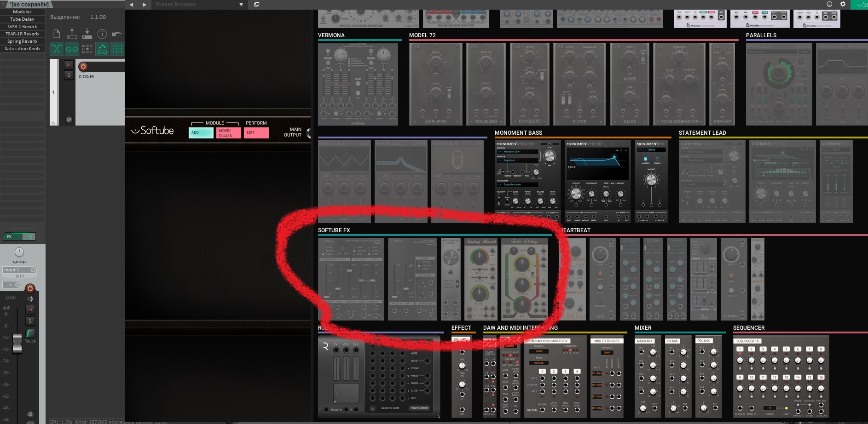Click the Save Project toolbar icon
The height and width of the screenshot is (424, 868).
point(87,34)
